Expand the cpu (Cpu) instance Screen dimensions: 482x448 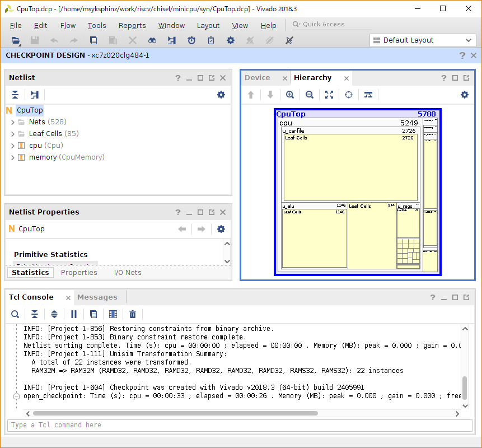coord(13,146)
